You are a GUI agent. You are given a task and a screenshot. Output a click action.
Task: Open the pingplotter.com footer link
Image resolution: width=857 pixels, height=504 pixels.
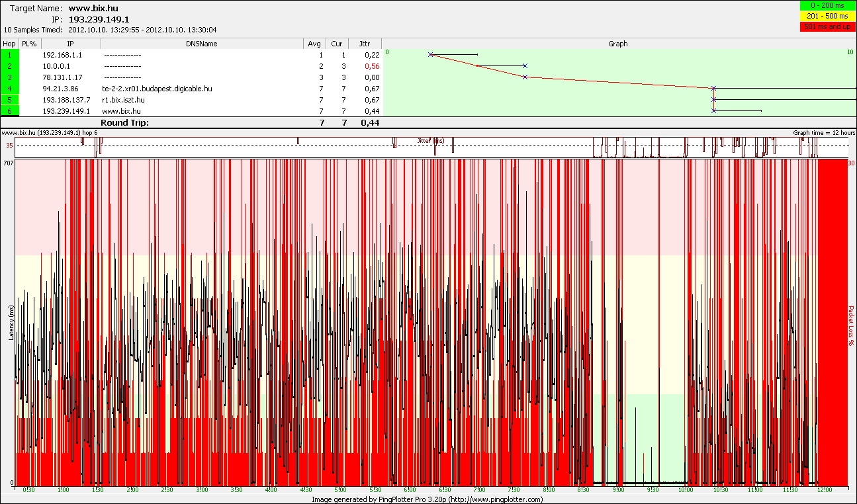tap(496, 499)
